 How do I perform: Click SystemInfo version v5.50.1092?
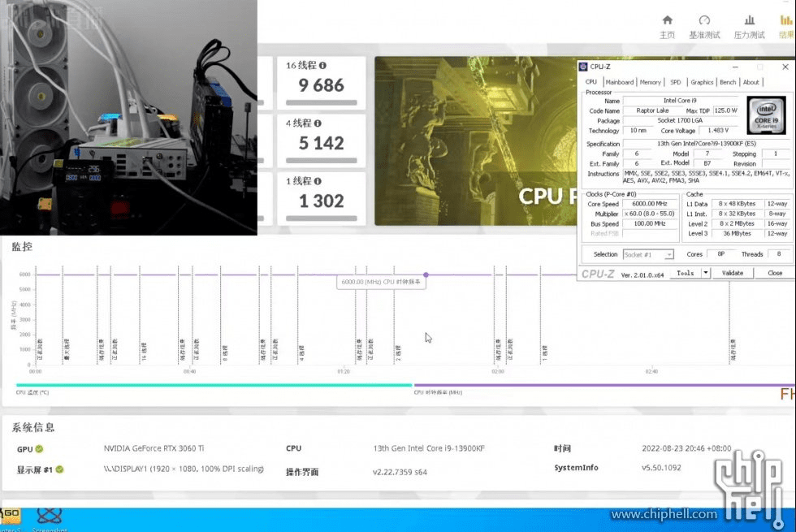(661, 468)
